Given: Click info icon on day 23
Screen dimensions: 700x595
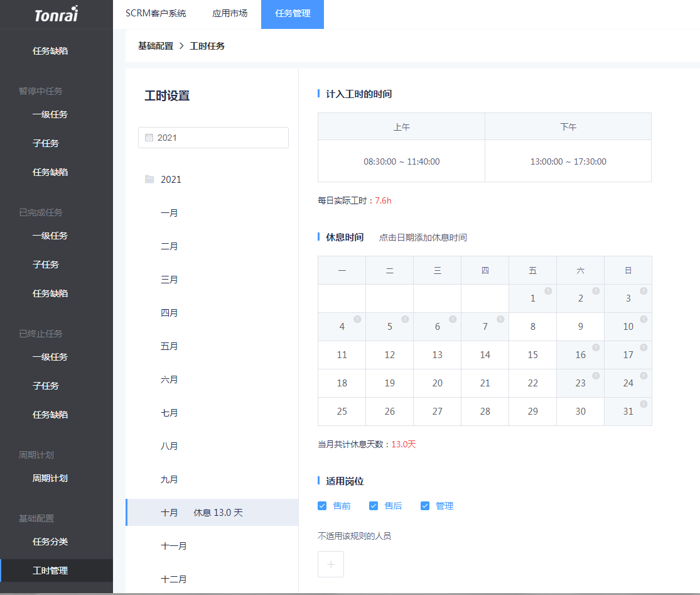Looking at the screenshot, I should pyautogui.click(x=596, y=376).
